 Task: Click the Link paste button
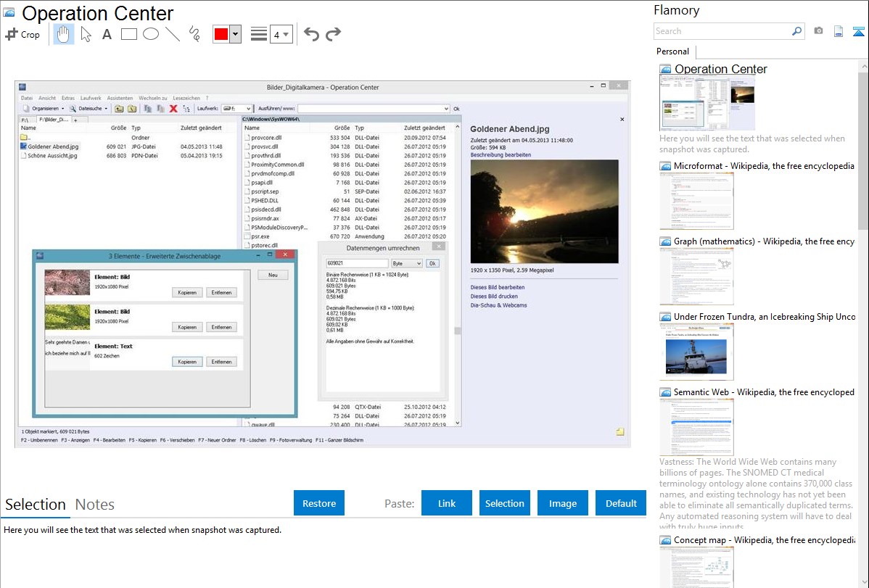coord(447,503)
